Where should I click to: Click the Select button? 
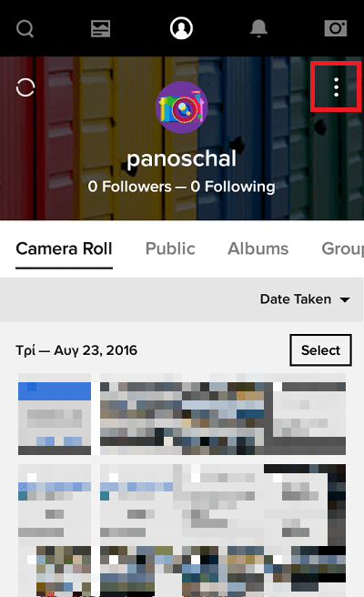320,350
